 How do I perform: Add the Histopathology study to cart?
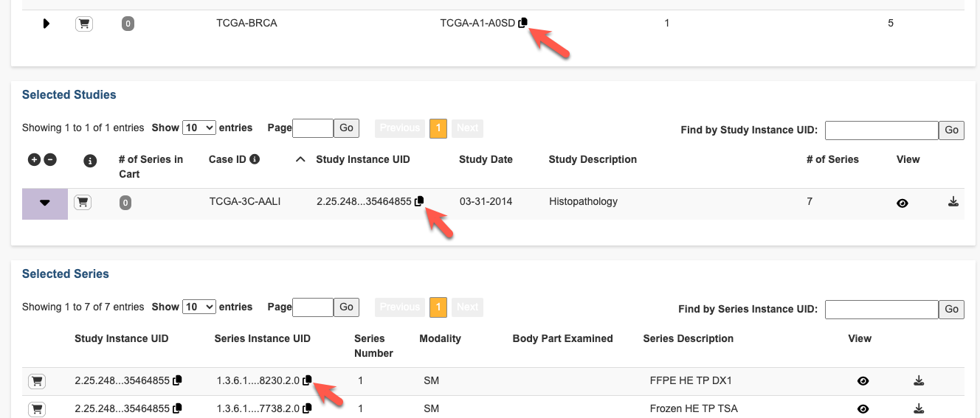click(x=83, y=202)
